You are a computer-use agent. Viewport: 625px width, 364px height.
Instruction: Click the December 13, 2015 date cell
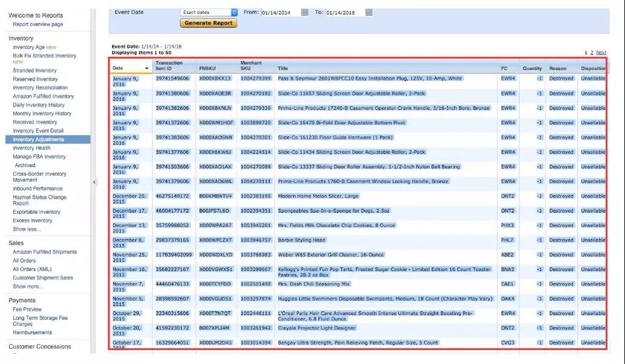click(130, 228)
